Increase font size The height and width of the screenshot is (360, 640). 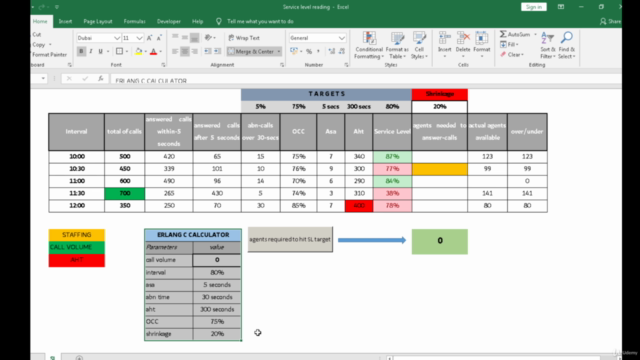tap(149, 38)
